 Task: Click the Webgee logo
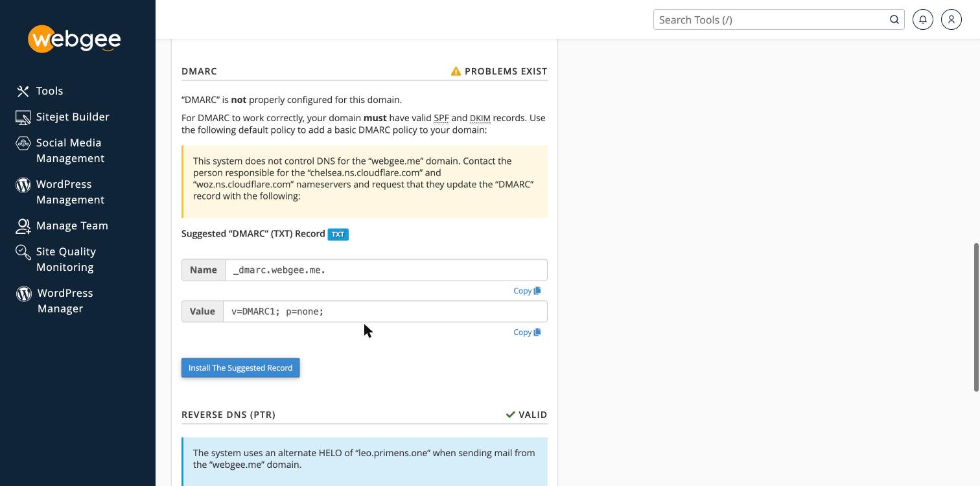(x=75, y=40)
